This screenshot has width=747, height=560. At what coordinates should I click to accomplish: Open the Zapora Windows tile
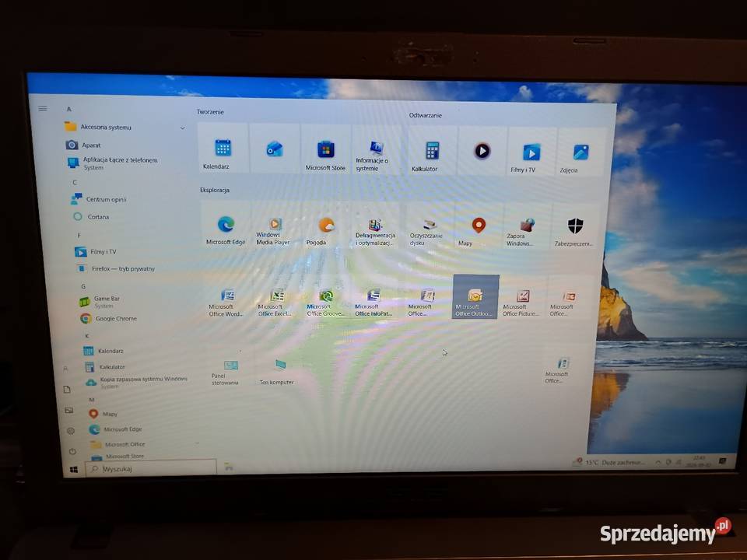coord(527,227)
